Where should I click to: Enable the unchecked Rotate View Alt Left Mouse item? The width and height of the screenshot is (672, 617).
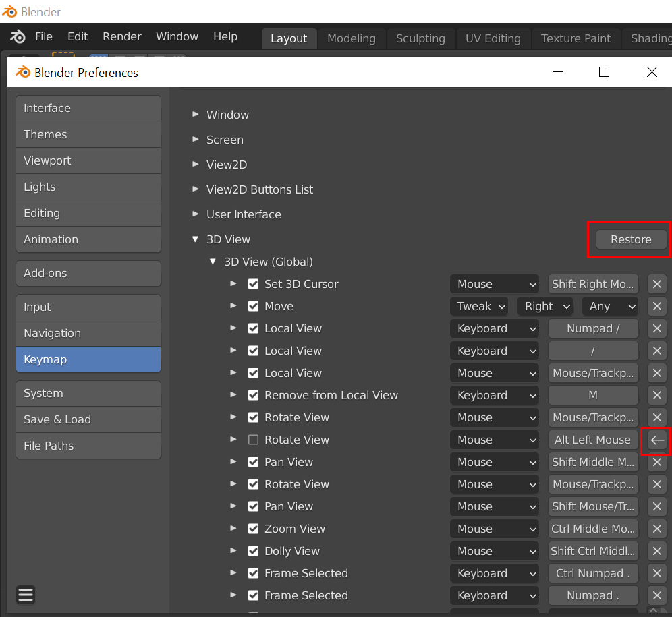253,440
